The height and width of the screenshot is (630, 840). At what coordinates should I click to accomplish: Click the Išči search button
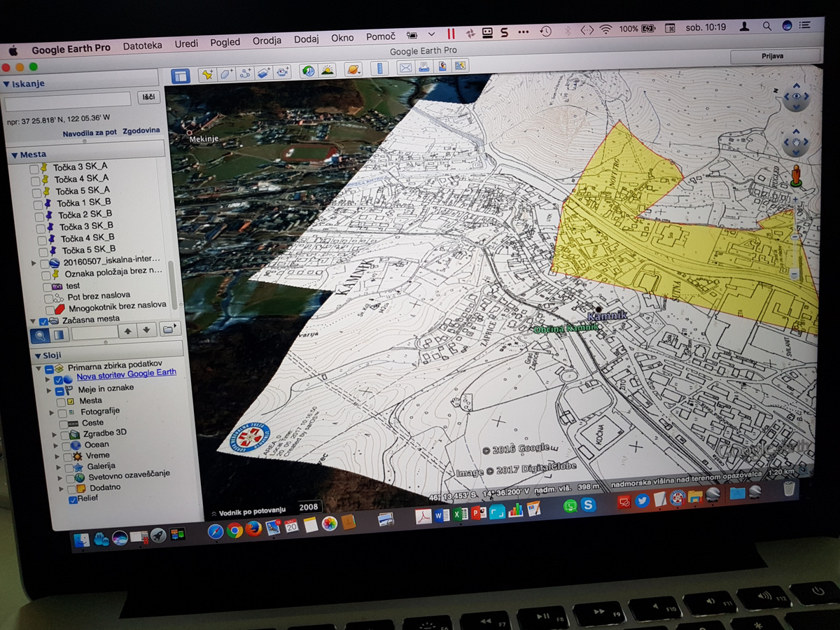(148, 97)
